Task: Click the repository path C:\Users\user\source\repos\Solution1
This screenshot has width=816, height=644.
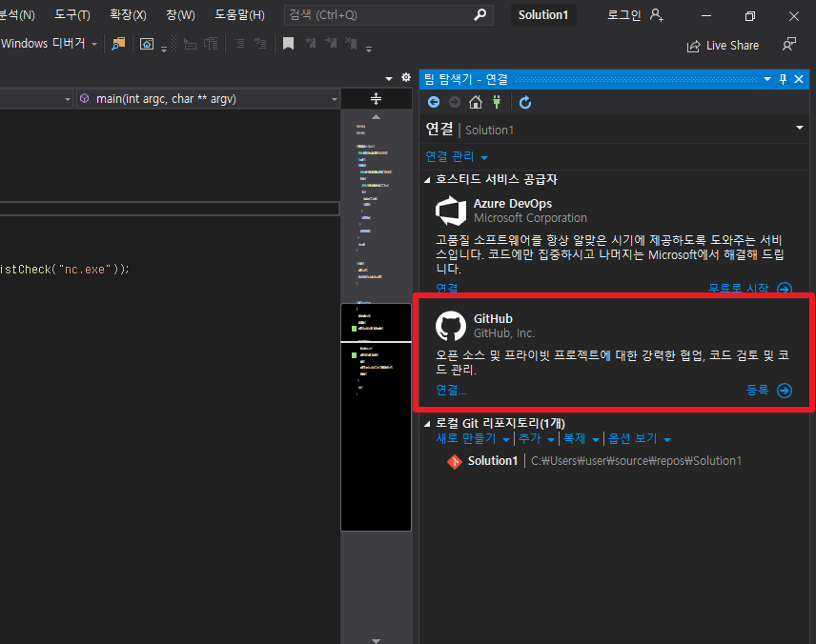Action: 636,461
